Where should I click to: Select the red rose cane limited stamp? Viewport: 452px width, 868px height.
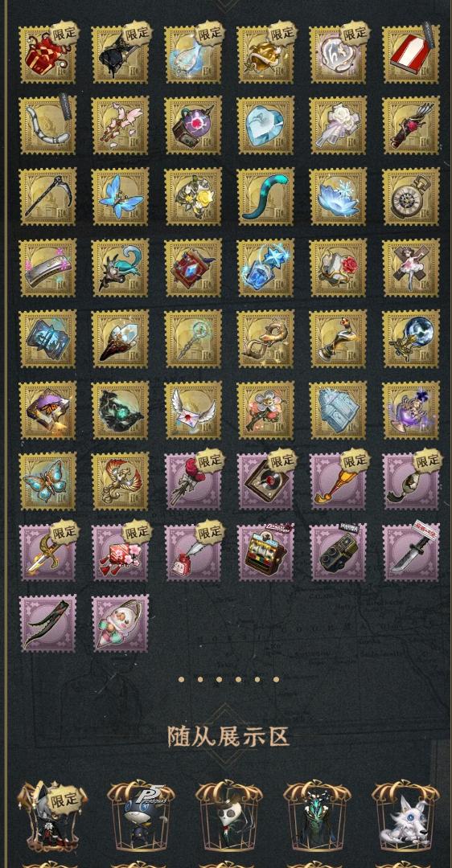coord(193,481)
